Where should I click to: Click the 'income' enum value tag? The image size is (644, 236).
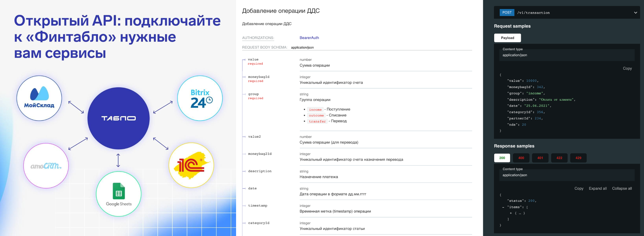click(x=315, y=110)
